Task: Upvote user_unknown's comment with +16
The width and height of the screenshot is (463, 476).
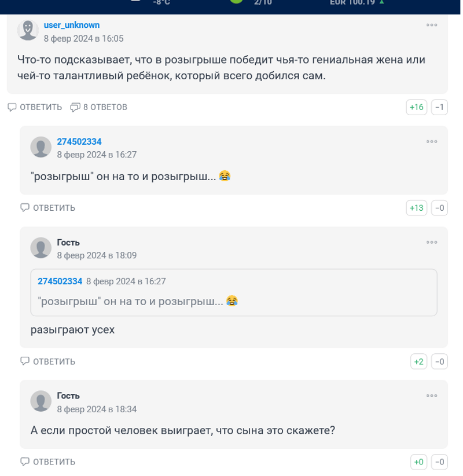Action: [x=416, y=107]
